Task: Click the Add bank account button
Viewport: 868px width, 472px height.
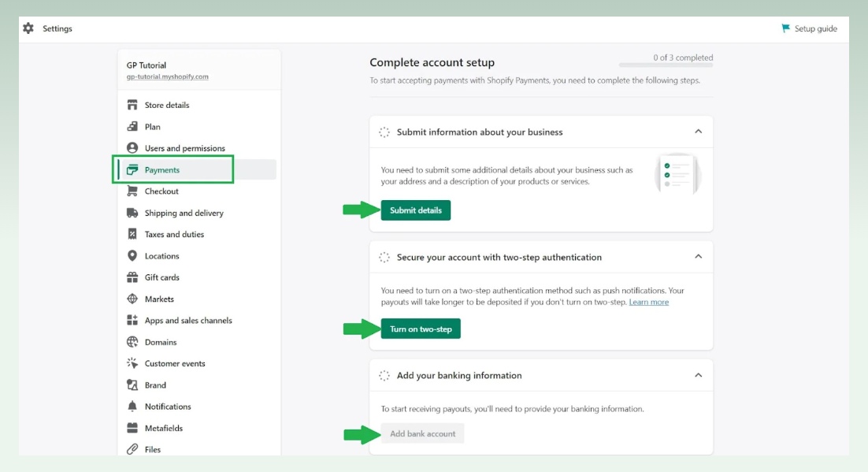Action: pyautogui.click(x=422, y=433)
